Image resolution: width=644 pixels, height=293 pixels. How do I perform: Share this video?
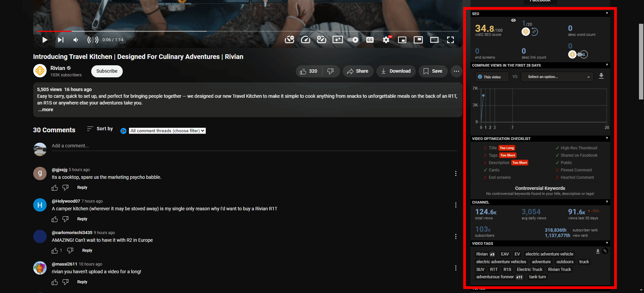[x=358, y=71]
